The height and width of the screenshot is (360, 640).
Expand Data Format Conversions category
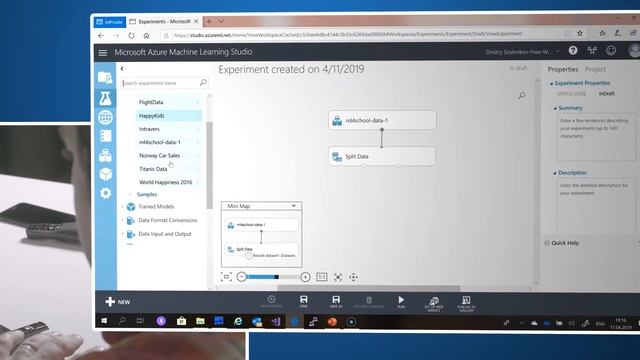(x=122, y=220)
